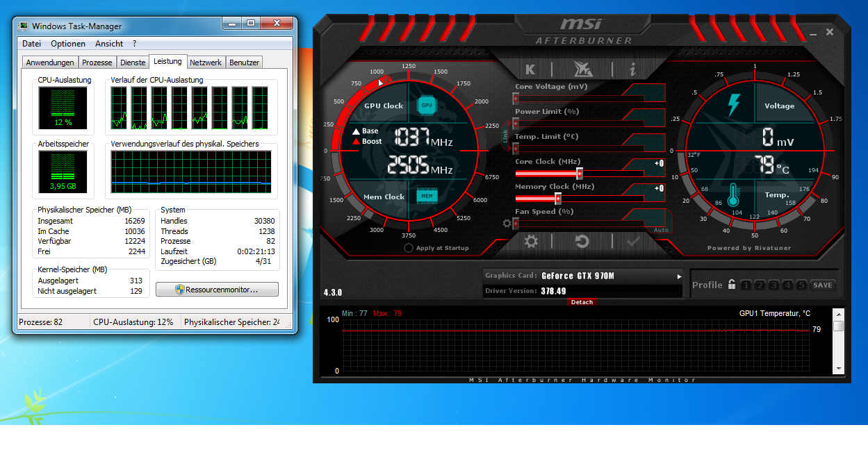
Task: Click the Memory Clock +0 offset field
Action: pos(659,189)
